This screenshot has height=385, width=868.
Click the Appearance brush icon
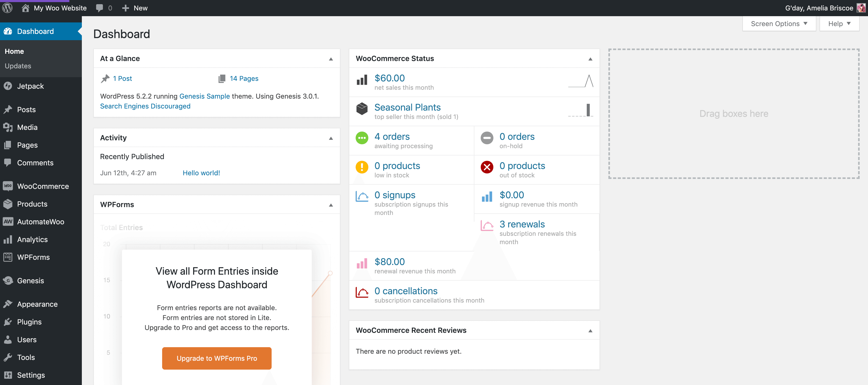point(8,304)
